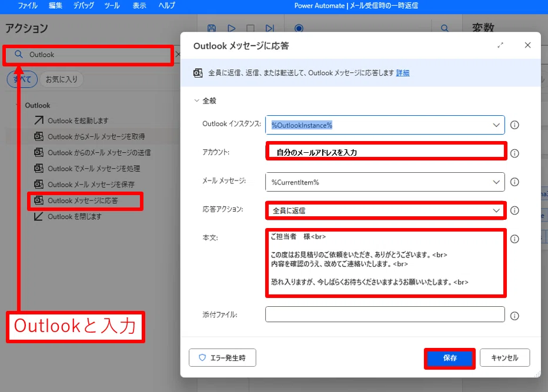Viewport: 548px width, 392px height.
Task: Click info icon next to Outlook インスタンス
Action: pyautogui.click(x=514, y=125)
